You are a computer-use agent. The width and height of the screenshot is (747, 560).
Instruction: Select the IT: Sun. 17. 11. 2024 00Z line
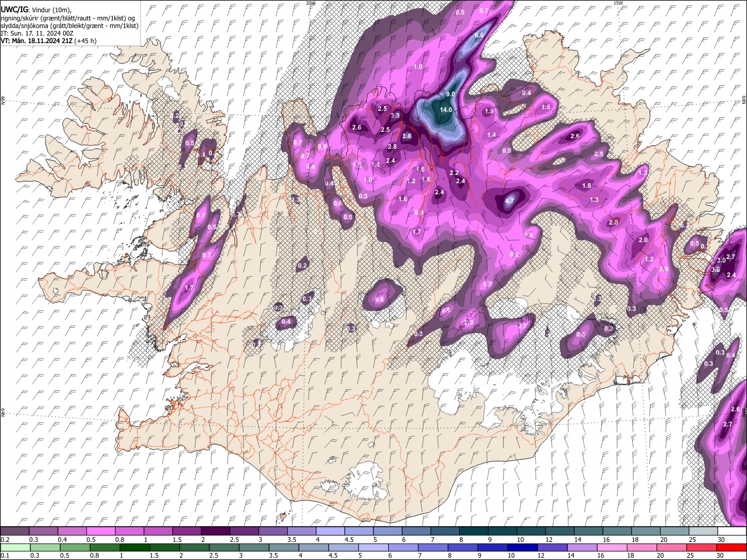point(37,33)
